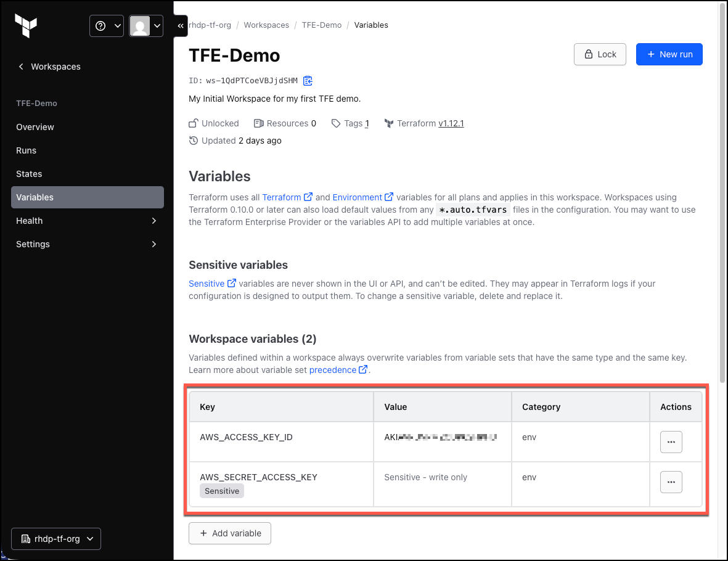
Task: Click the building icon beside rhdp-tf-org
Action: [26, 539]
